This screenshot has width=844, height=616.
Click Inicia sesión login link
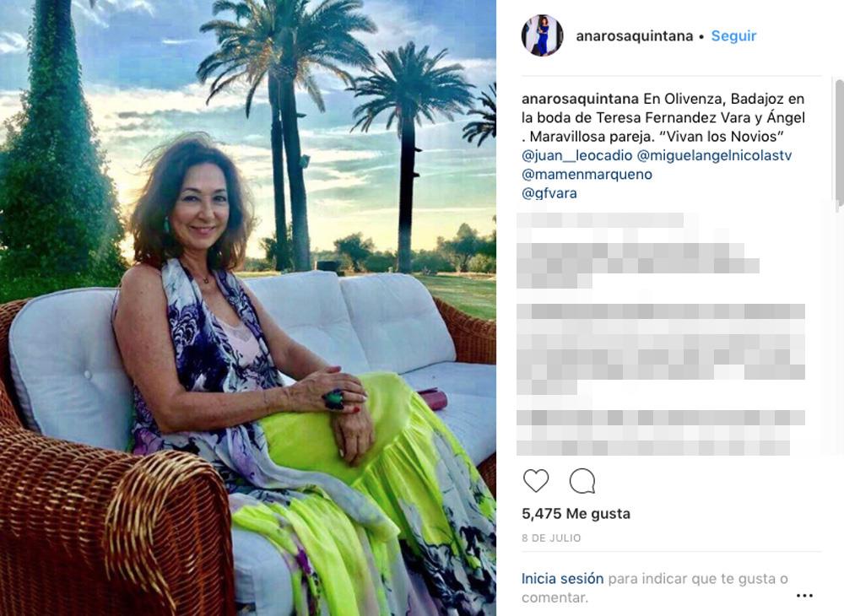pyautogui.click(x=562, y=579)
